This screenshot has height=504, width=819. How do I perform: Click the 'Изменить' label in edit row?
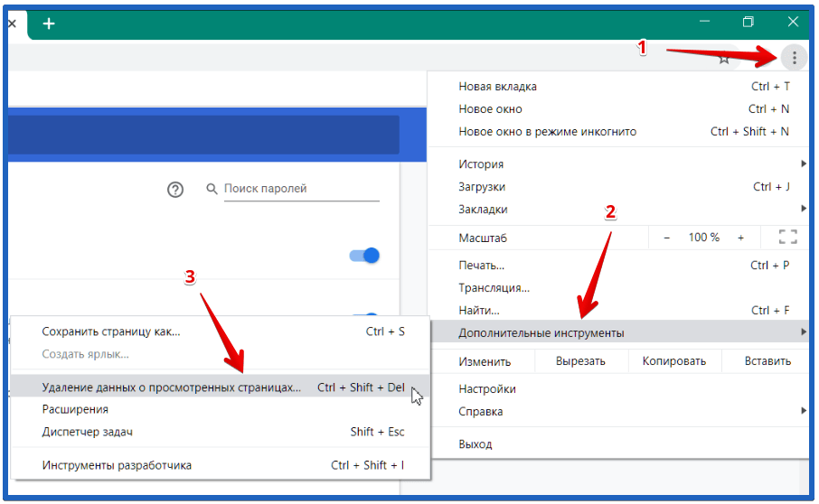click(485, 361)
